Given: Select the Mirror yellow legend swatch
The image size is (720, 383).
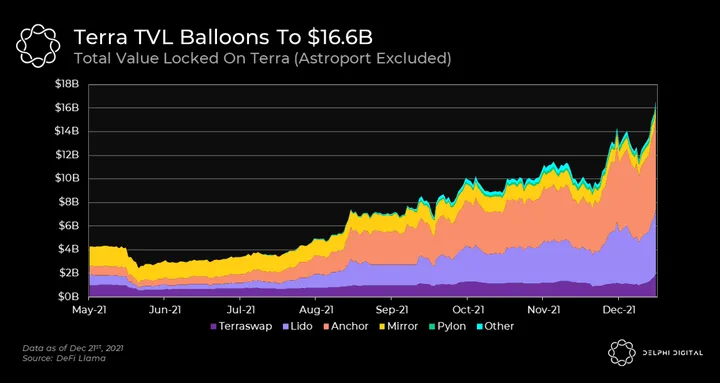Looking at the screenshot, I should (x=381, y=327).
